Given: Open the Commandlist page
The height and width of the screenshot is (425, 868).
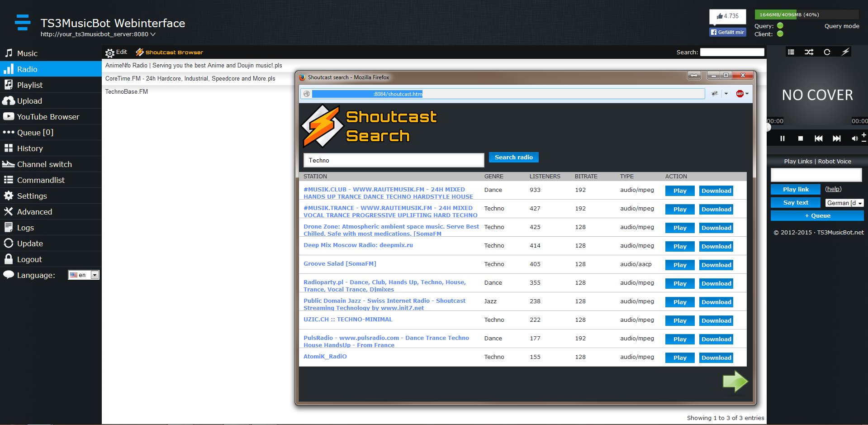Looking at the screenshot, I should [x=51, y=180].
